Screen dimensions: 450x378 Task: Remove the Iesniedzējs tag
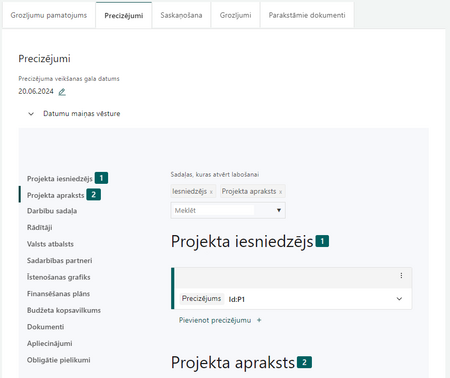(211, 192)
